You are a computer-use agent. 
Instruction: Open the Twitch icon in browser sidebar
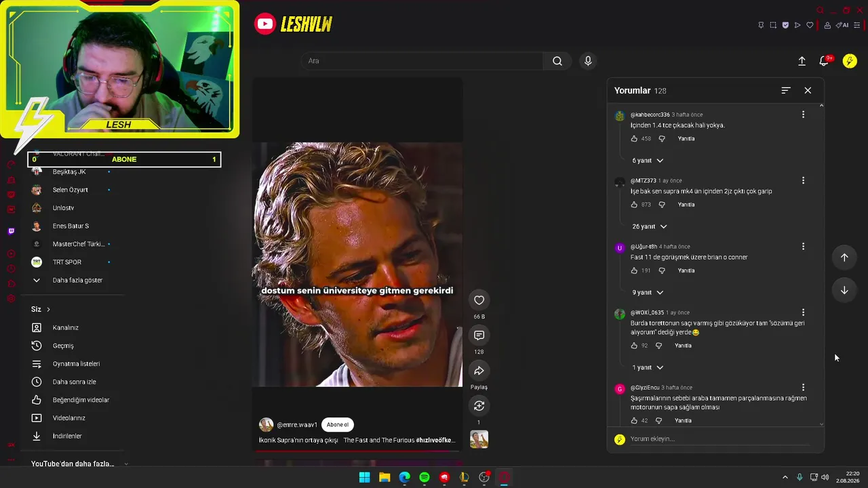(11, 231)
